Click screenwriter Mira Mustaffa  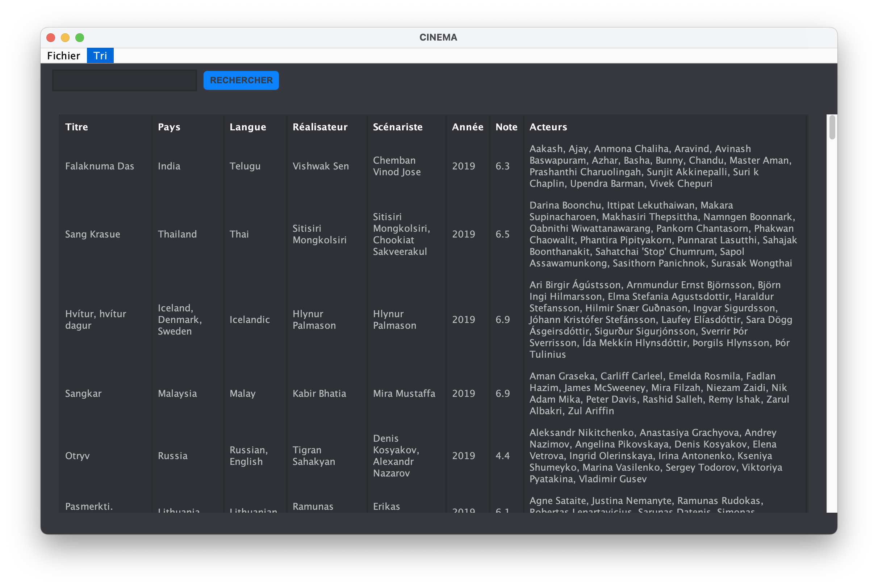pyautogui.click(x=404, y=393)
